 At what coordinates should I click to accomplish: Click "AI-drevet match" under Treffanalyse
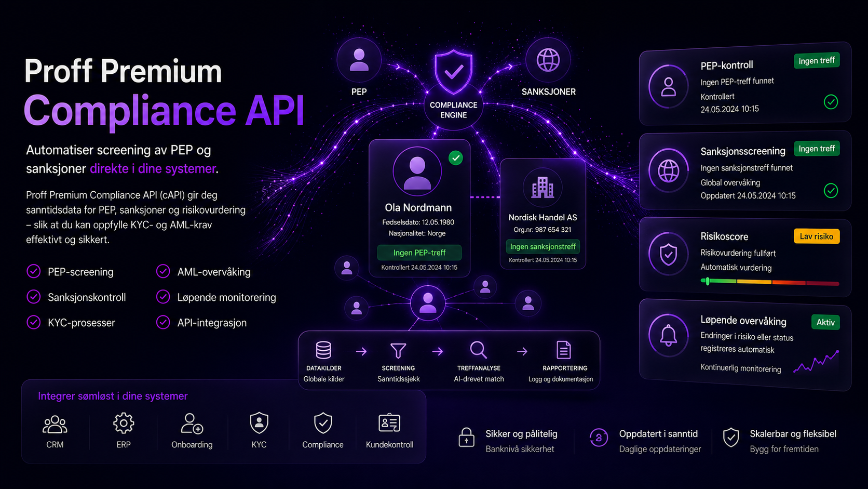pos(479,379)
